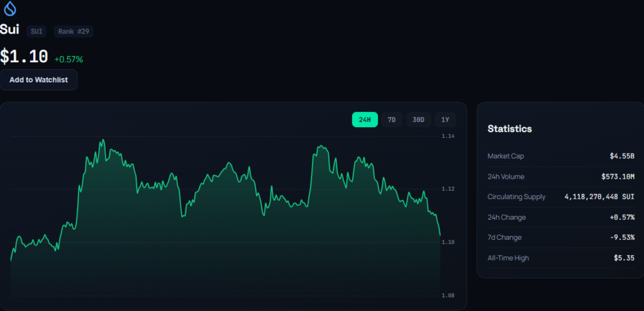This screenshot has height=311, width=644.
Task: Select the 24H chart range tab
Action: pos(365,120)
